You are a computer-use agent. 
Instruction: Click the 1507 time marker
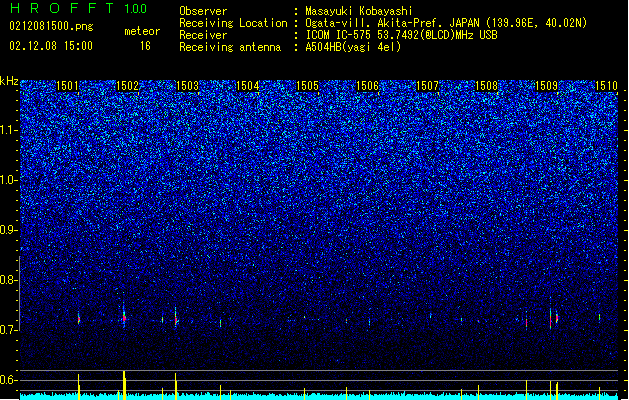click(428, 86)
